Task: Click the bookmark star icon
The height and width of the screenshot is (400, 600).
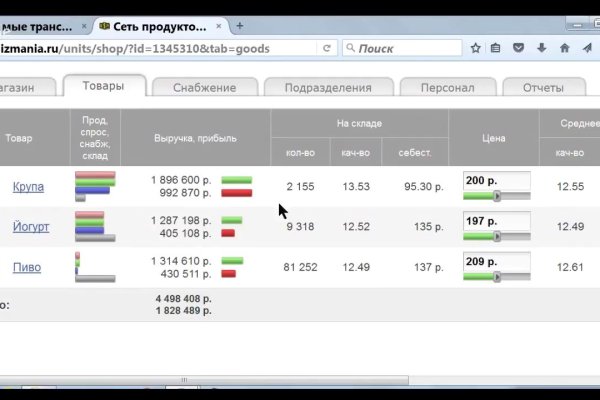Action: (x=476, y=47)
